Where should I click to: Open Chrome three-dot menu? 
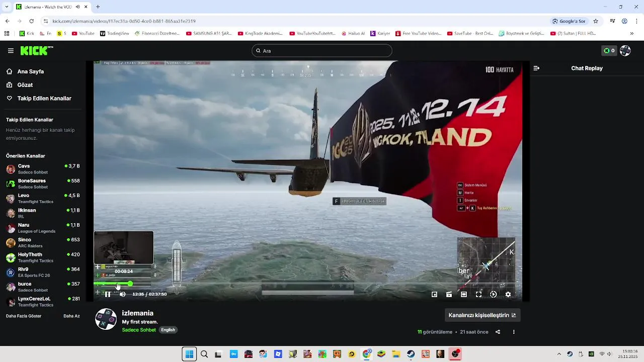pos(636,21)
